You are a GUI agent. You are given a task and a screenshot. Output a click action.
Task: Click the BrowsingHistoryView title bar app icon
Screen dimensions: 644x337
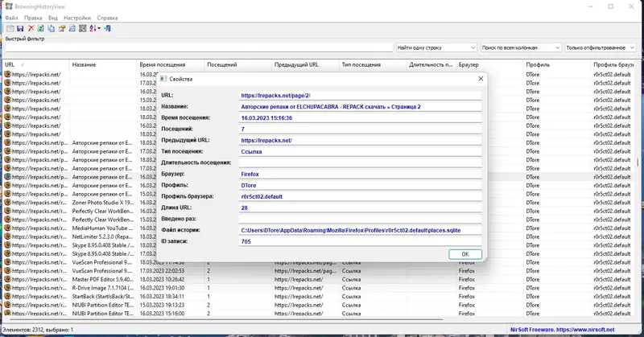tap(9, 6)
